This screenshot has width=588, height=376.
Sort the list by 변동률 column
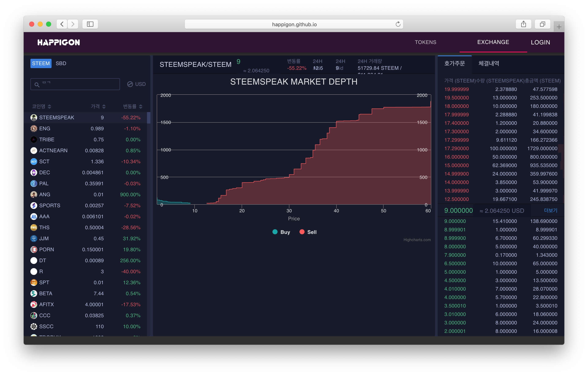[133, 106]
